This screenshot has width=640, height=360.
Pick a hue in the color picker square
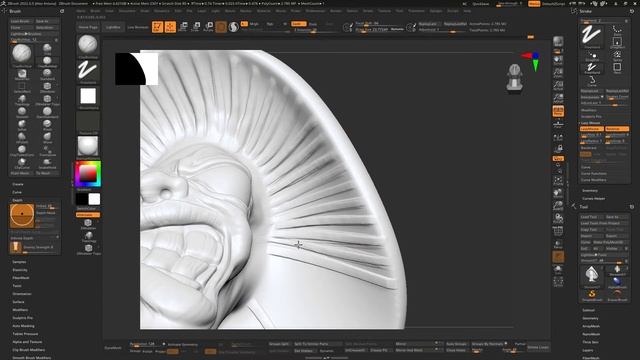point(88,174)
